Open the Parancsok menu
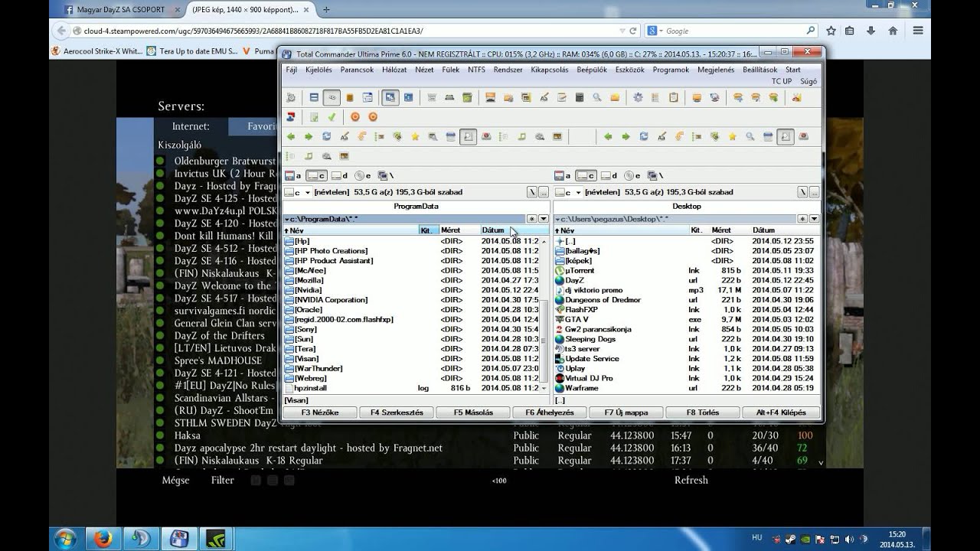980x551 pixels. pos(357,70)
